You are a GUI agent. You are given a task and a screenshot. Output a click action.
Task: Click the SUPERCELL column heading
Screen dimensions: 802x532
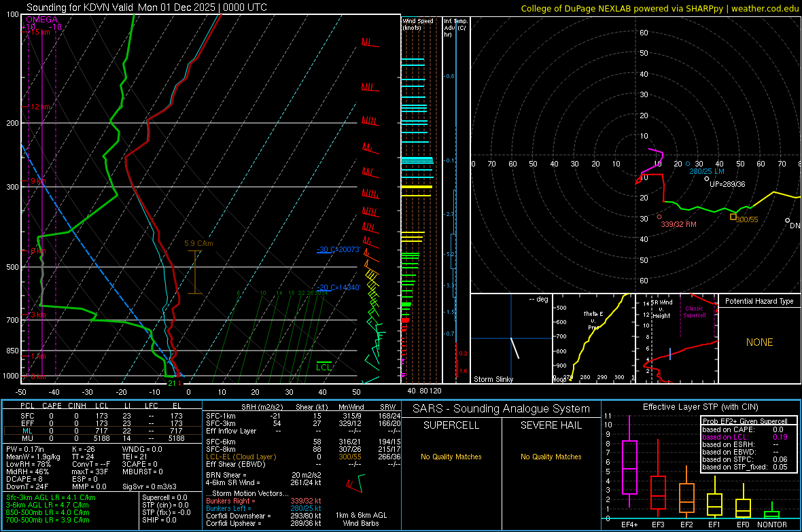451,425
